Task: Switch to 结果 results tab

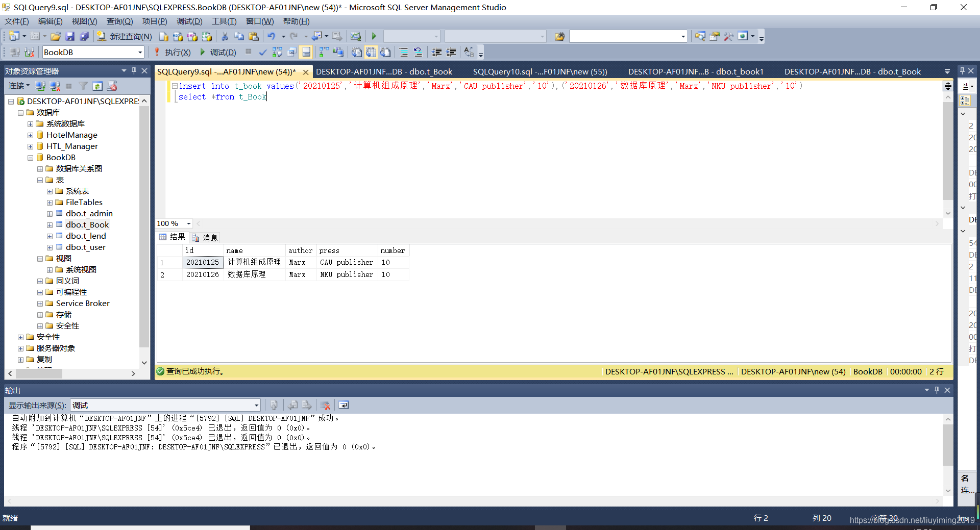Action: tap(173, 237)
